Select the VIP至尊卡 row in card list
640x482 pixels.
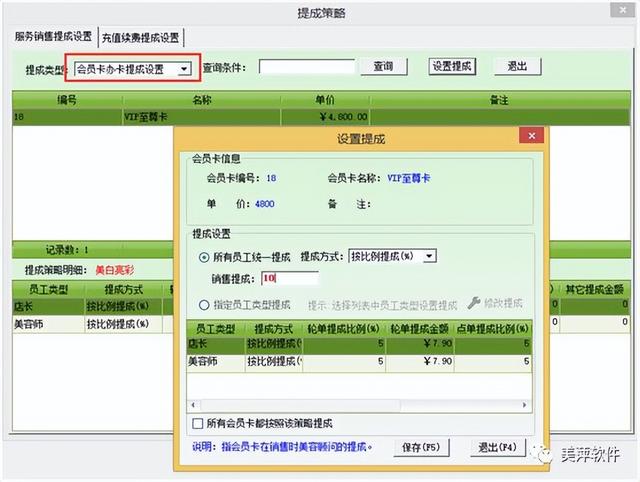click(x=200, y=116)
